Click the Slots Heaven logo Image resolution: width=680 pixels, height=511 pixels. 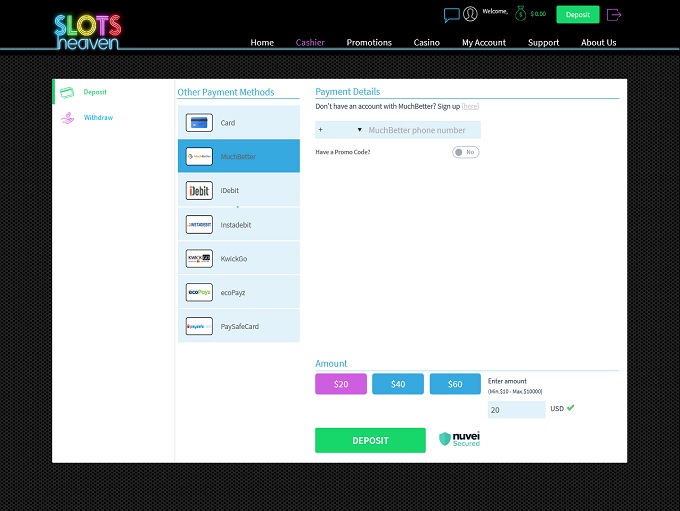point(88,31)
